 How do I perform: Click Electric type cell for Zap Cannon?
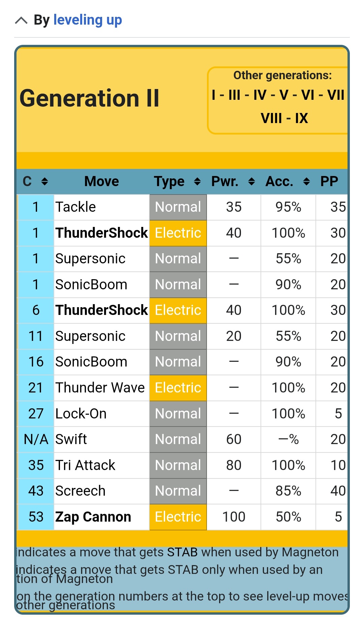[x=178, y=517]
